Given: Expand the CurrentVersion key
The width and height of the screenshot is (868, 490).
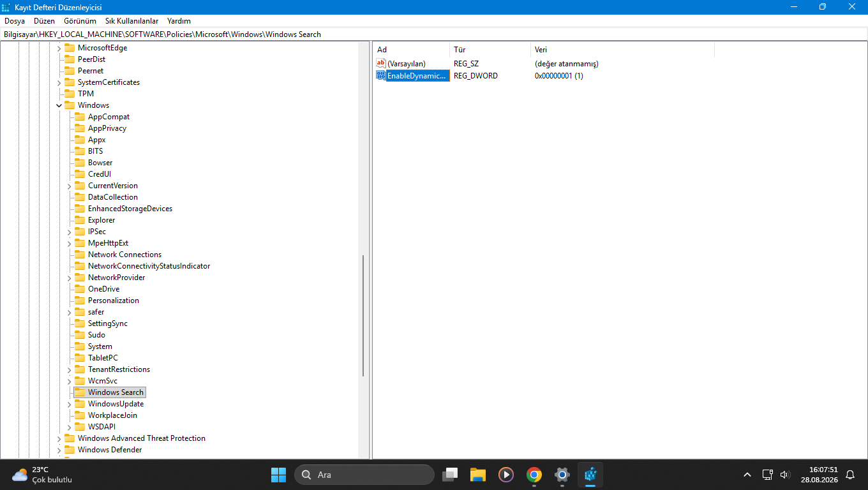Looking at the screenshot, I should pyautogui.click(x=70, y=186).
